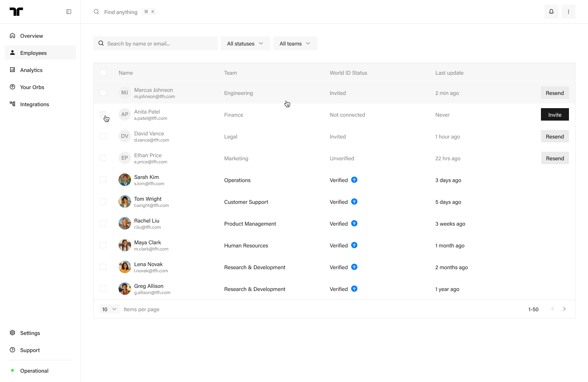The width and height of the screenshot is (588, 382).
Task: Resend invite to David Vance
Action: (x=555, y=136)
